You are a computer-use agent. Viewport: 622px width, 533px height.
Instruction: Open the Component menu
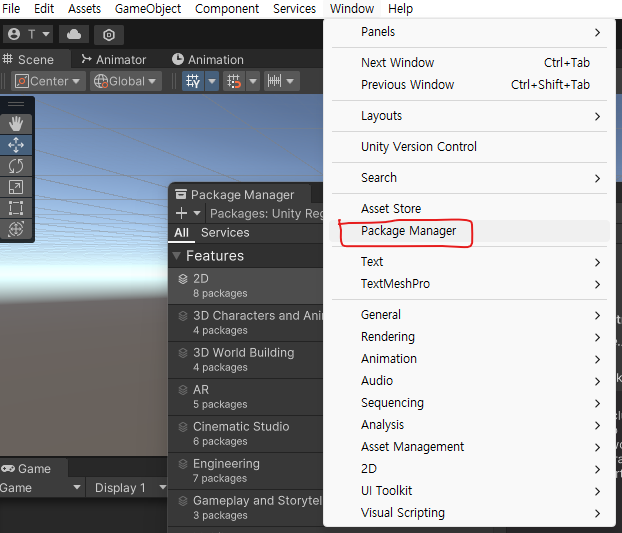click(227, 9)
